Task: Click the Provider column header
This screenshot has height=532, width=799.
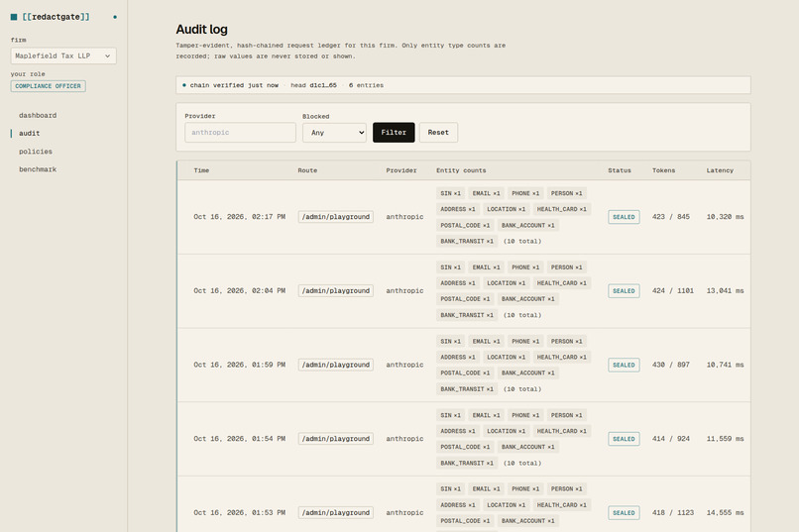Action: click(401, 170)
